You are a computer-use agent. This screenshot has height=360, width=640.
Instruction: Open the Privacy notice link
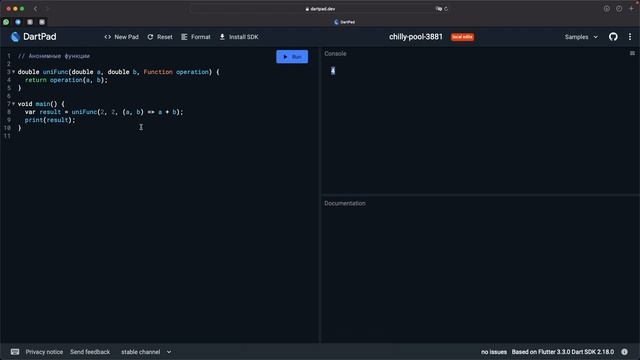point(44,352)
